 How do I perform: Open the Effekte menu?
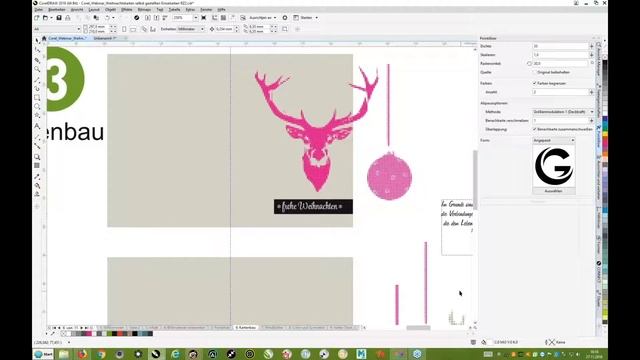tap(127, 9)
